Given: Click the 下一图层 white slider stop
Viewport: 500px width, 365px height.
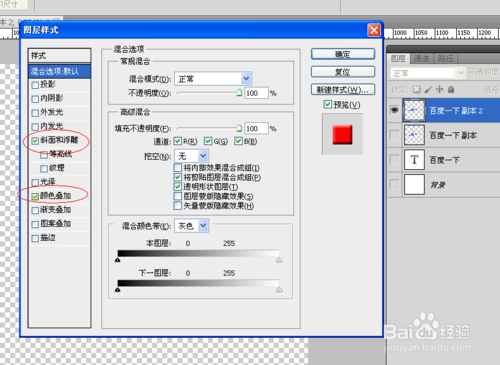Looking at the screenshot, I should point(279,290).
